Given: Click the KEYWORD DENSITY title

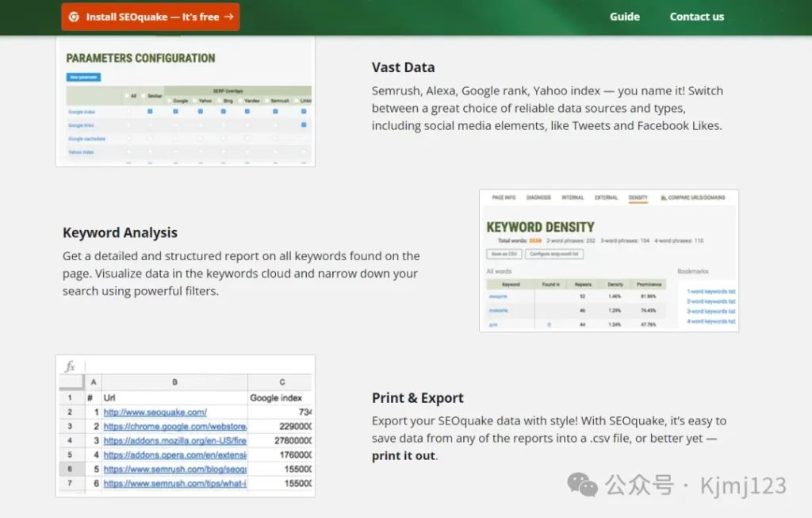Looking at the screenshot, I should [x=540, y=227].
